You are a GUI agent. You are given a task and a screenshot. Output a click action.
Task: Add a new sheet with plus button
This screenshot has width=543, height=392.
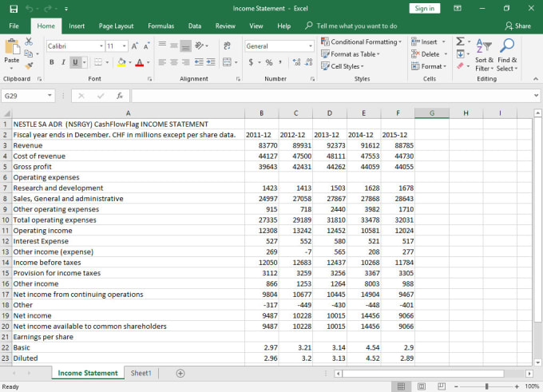pyautogui.click(x=180, y=374)
